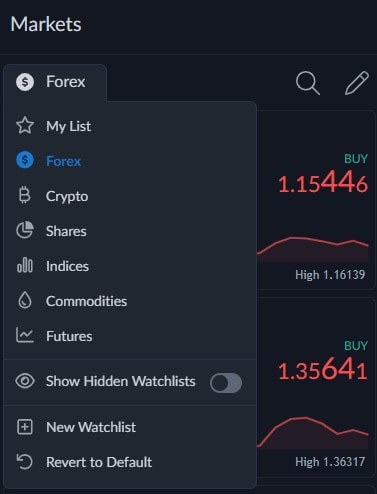Click the plus icon for New Watchlist
Image resolution: width=377 pixels, height=494 pixels.
25,427
